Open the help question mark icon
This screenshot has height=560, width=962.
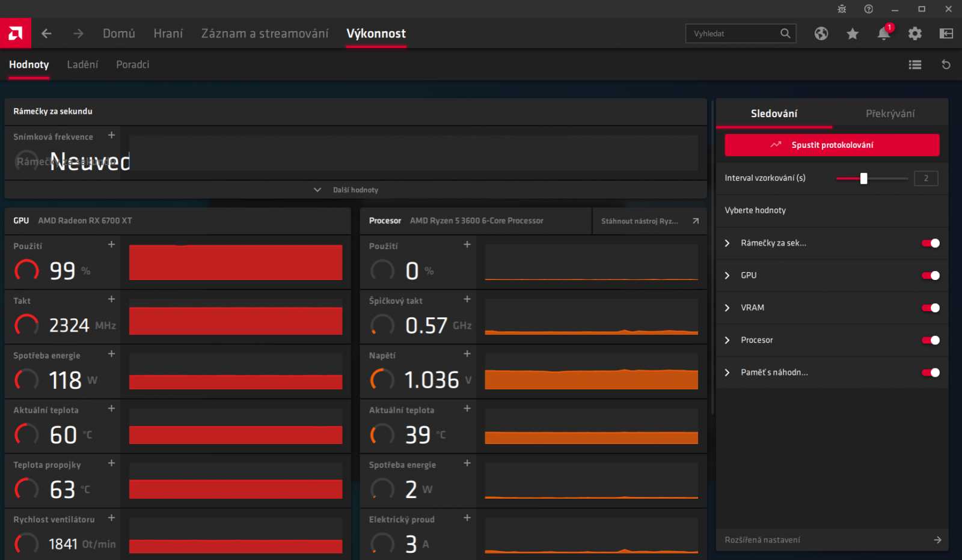pyautogui.click(x=869, y=9)
